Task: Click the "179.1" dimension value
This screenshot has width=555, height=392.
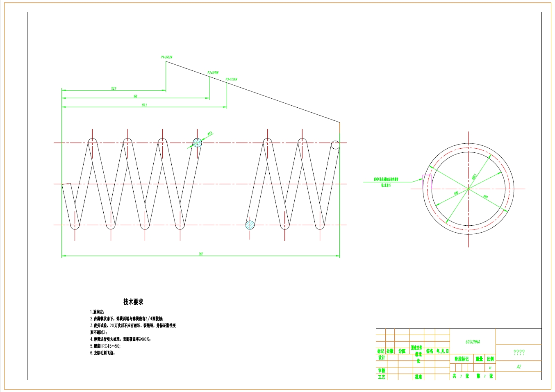Action: coord(144,105)
